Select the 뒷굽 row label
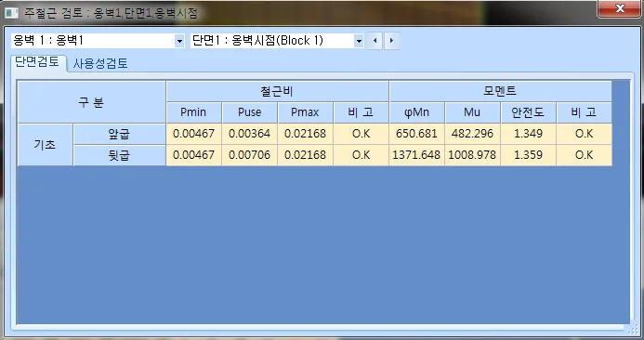Image resolution: width=644 pixels, height=340 pixels. (120, 155)
